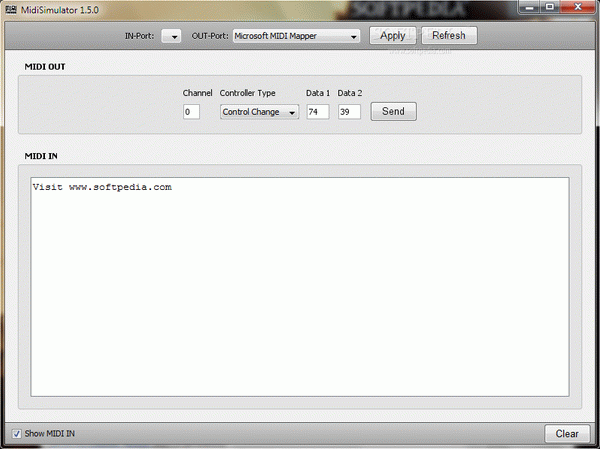Open the IN-Port dropdown
Viewport: 600px width, 449px height.
(x=171, y=36)
